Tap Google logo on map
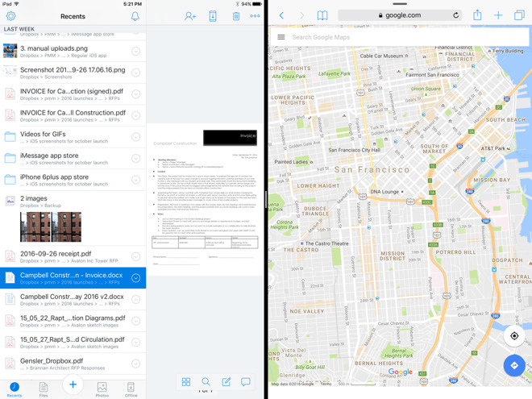 [x=401, y=372]
